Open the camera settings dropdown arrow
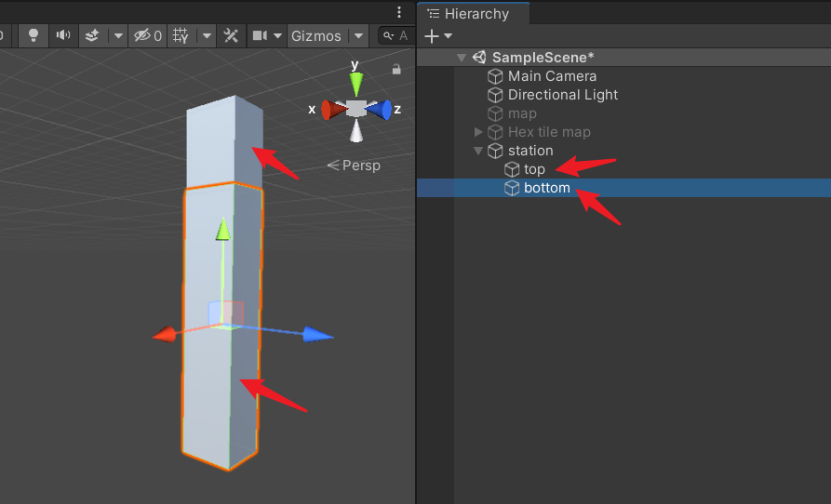831x504 pixels. pyautogui.click(x=277, y=36)
